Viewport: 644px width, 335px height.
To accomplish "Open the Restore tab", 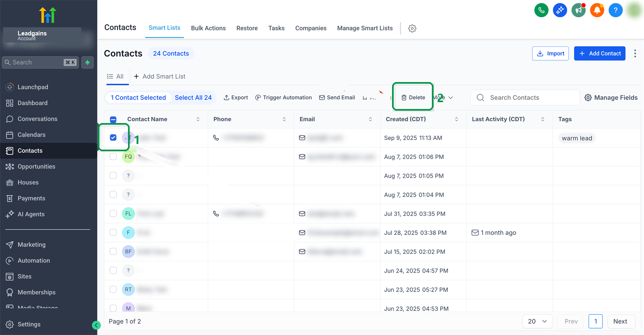I will click(247, 28).
